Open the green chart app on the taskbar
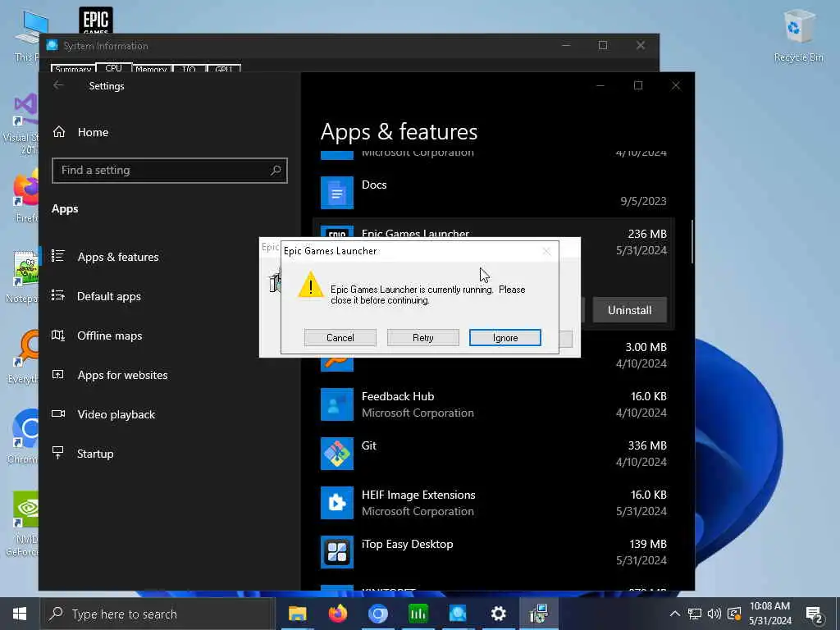Image resolution: width=840 pixels, height=630 pixels. (418, 614)
